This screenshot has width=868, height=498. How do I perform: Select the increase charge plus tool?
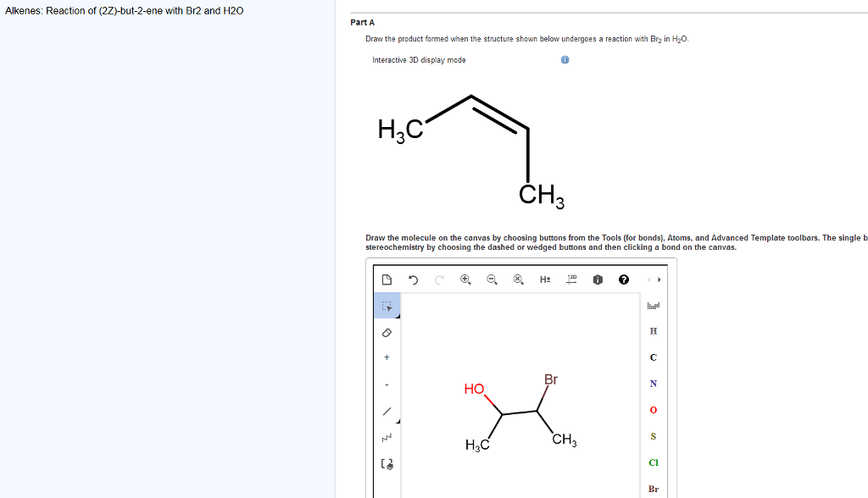pyautogui.click(x=387, y=357)
